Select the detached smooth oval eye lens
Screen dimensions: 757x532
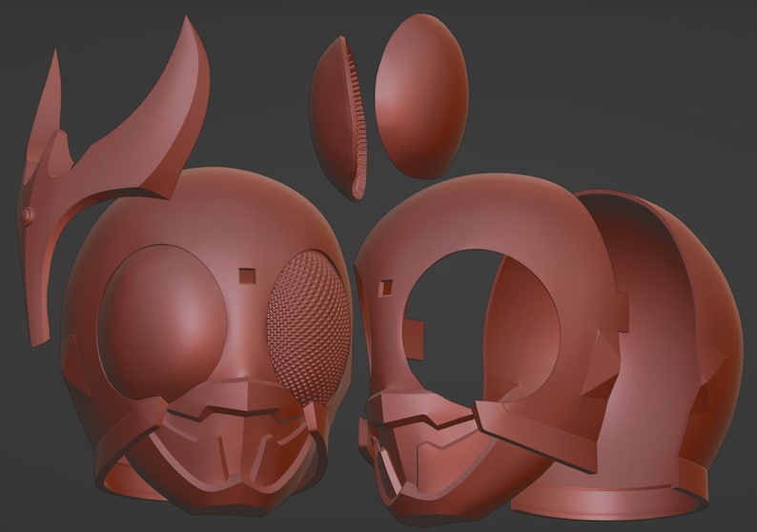tap(421, 96)
